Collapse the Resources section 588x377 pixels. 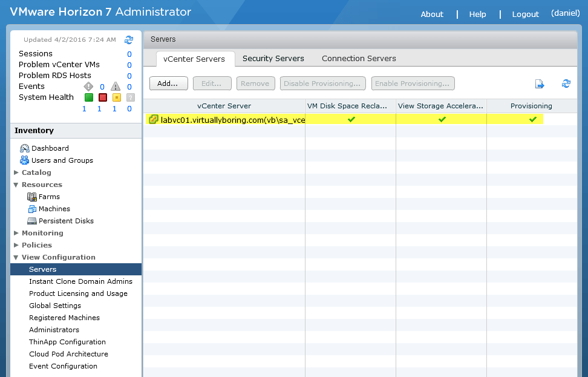(x=16, y=185)
